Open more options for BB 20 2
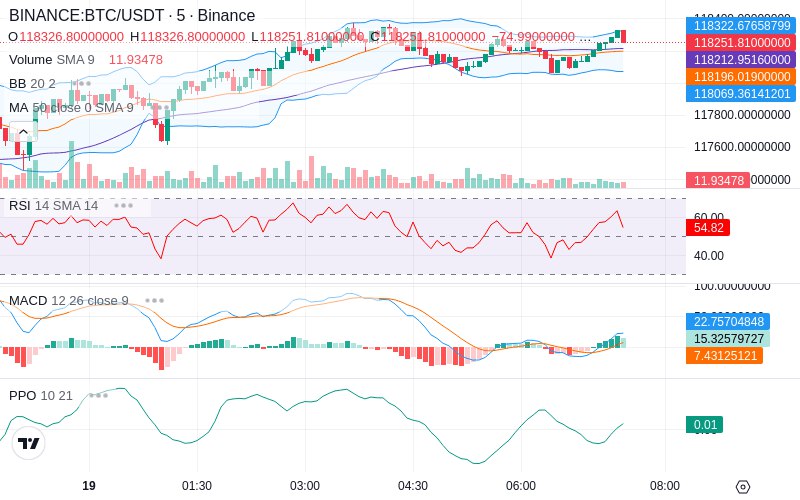Image resolution: width=800 pixels, height=500 pixels. [x=82, y=83]
